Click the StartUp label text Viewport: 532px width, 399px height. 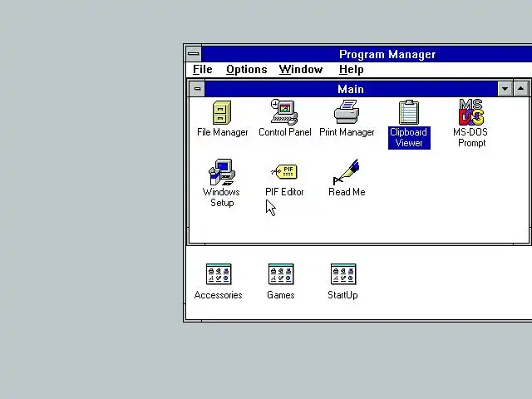click(342, 295)
